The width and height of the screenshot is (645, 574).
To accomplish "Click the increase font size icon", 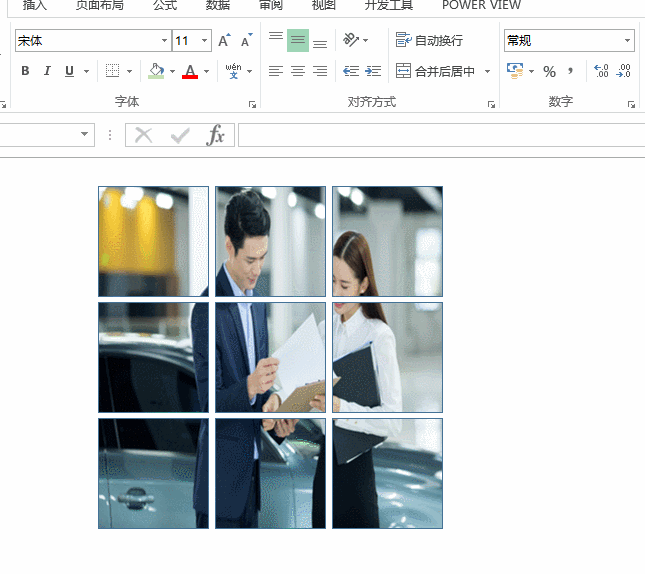I will coord(224,41).
